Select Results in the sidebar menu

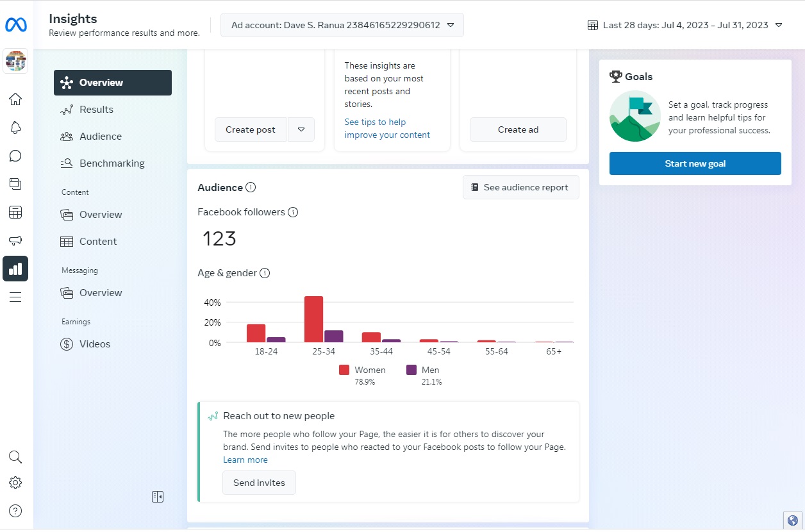click(96, 110)
